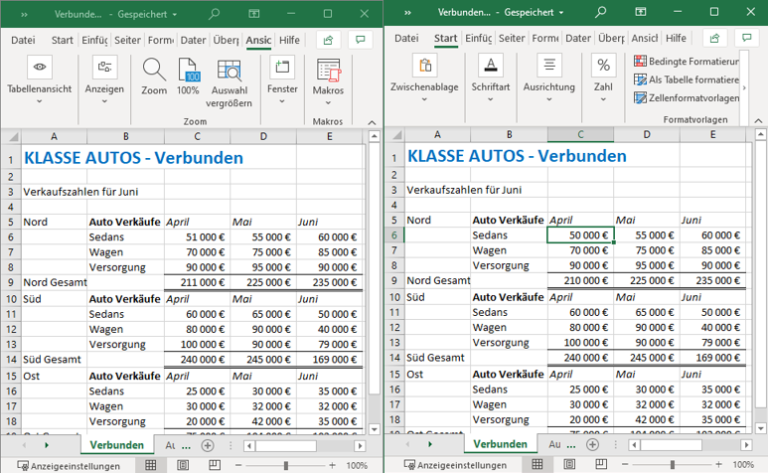The width and height of the screenshot is (768, 473).
Task: Switch to Page Break preview in left window
Action: tap(215, 465)
